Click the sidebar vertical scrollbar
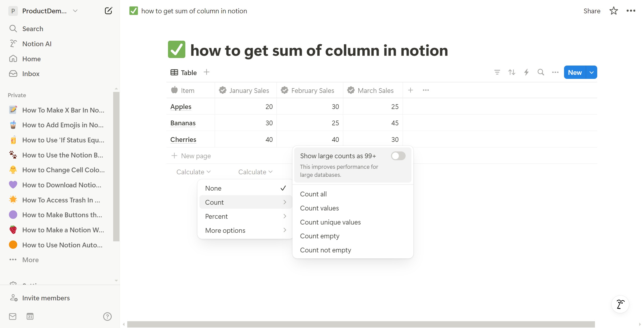Screen dimensions: 644x328 click(116, 167)
